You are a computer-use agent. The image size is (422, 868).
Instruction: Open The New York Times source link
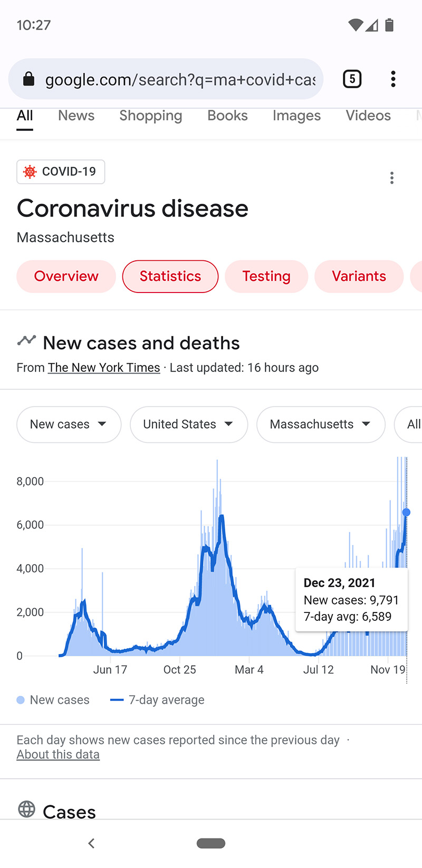[104, 367]
